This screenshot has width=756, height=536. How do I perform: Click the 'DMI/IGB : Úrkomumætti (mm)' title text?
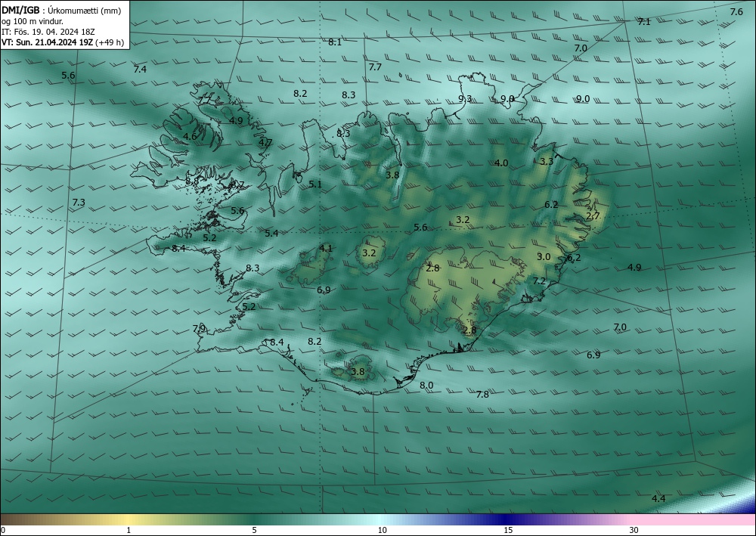pyautogui.click(x=61, y=10)
